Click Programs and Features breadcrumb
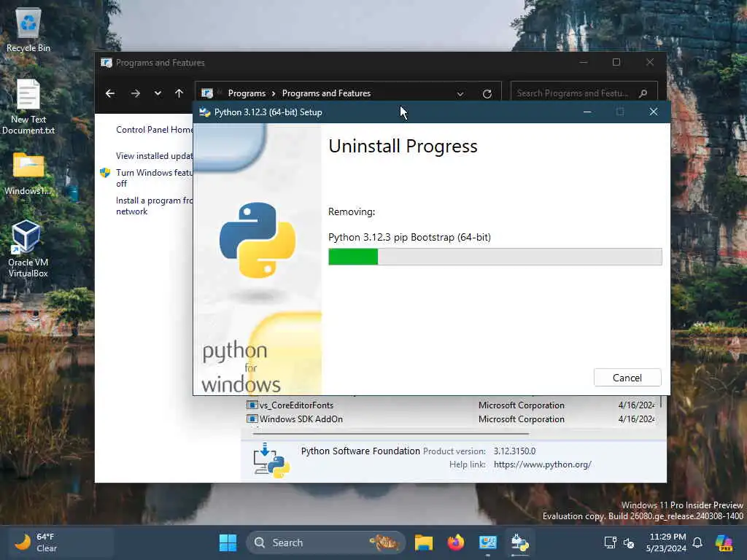The width and height of the screenshot is (747, 560). click(326, 93)
